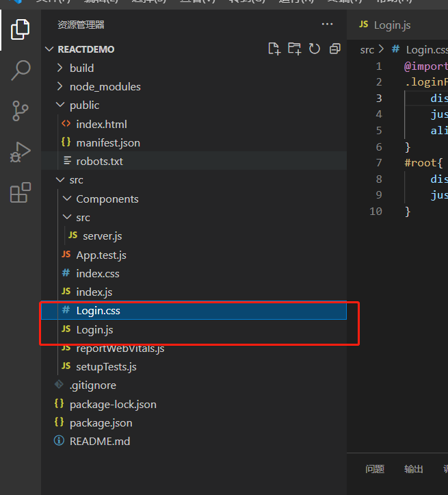Open reportWebVitals.js file
This screenshot has height=495, width=448.
point(194,348)
